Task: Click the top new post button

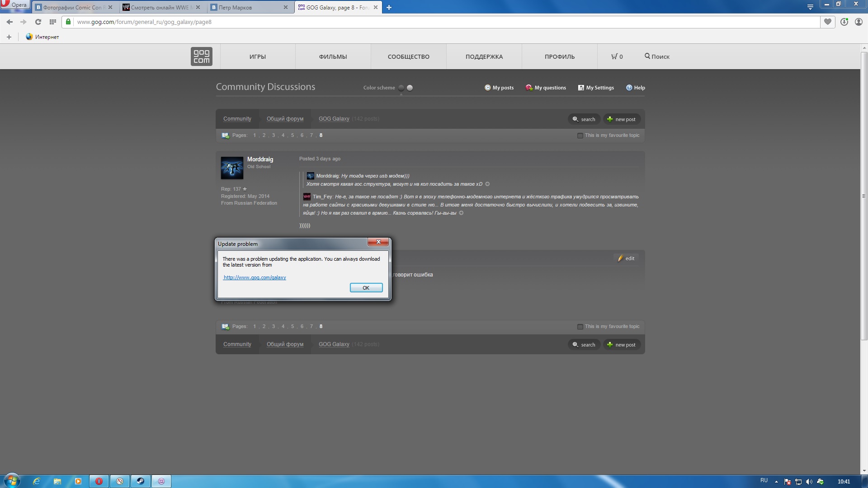Action: point(622,119)
